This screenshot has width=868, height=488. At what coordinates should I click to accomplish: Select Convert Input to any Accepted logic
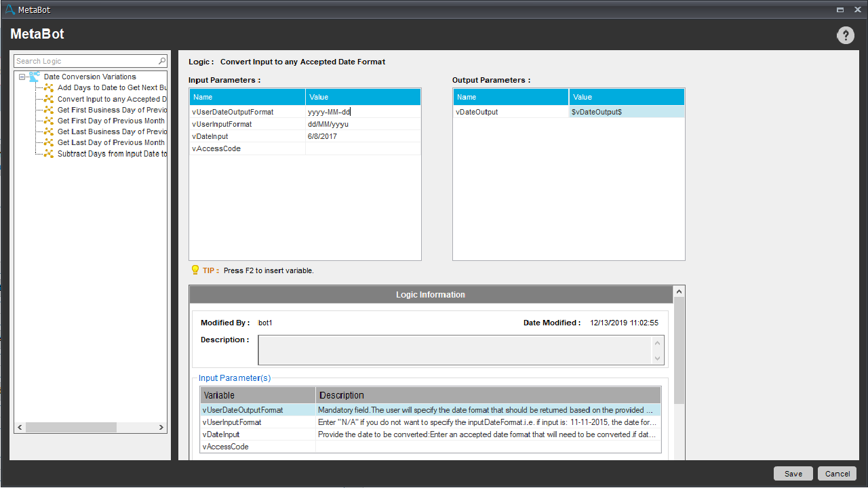click(x=112, y=99)
